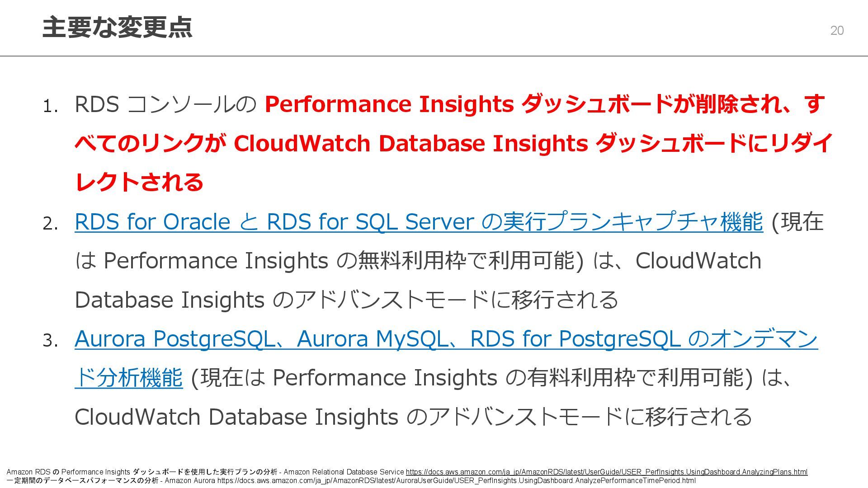Select list number 3 marker
This screenshot has width=868, height=488.
pos(50,341)
